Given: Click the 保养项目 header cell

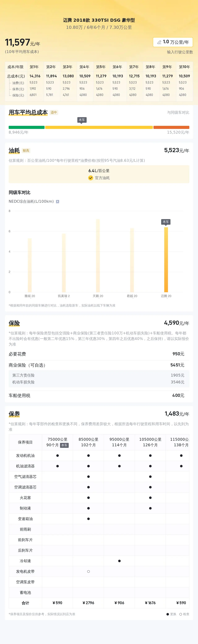Looking at the screenshot, I should (25, 442).
